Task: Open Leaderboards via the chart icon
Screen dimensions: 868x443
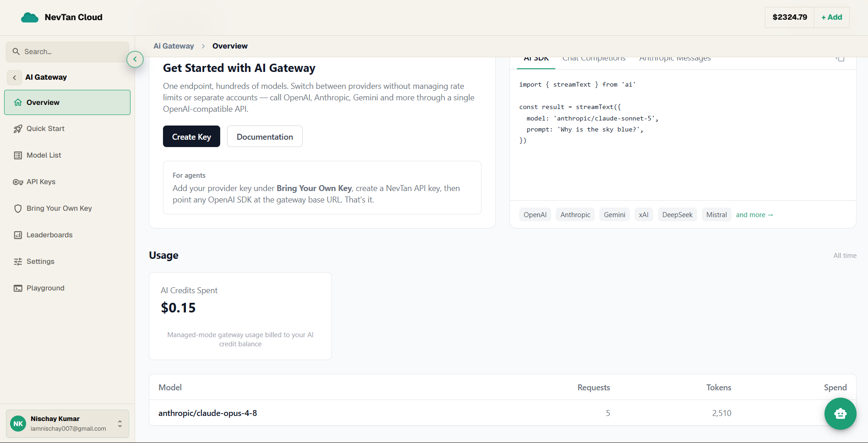Action: (18, 235)
